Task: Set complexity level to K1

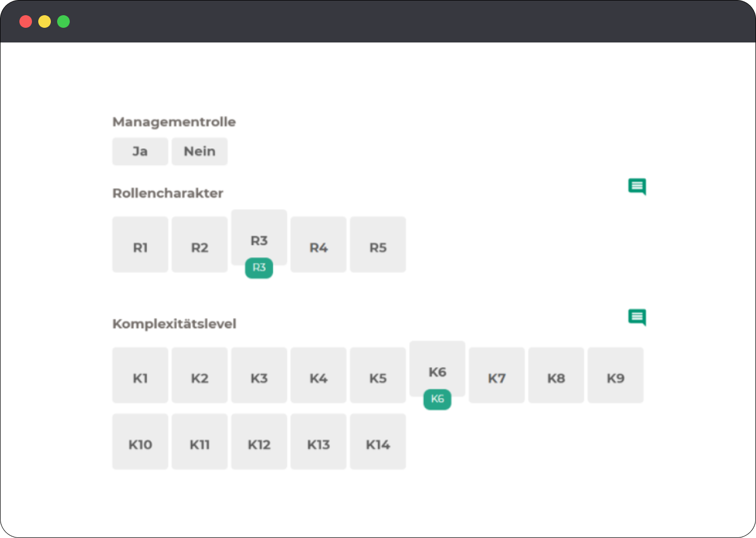Action: pos(140,375)
